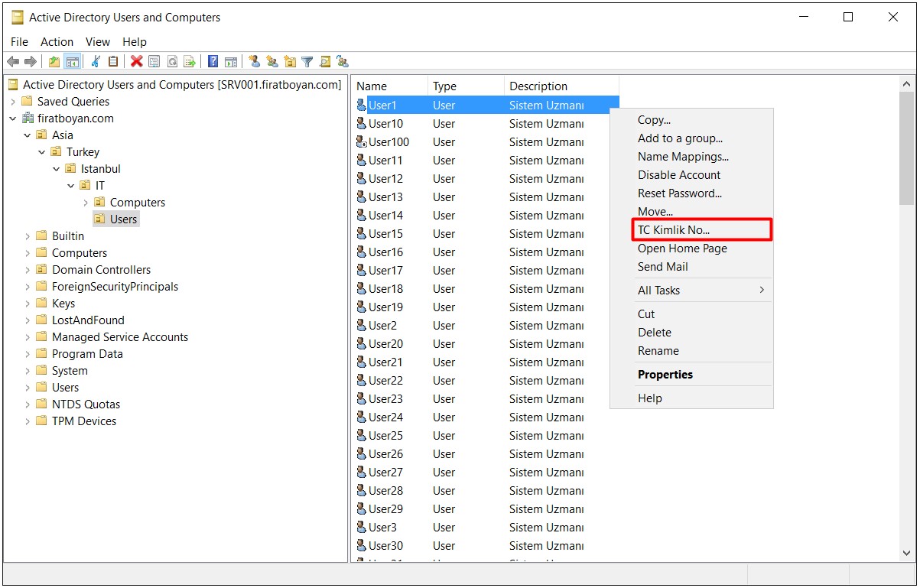
Task: Click the red X Delete toolbar icon
Action: 136,62
